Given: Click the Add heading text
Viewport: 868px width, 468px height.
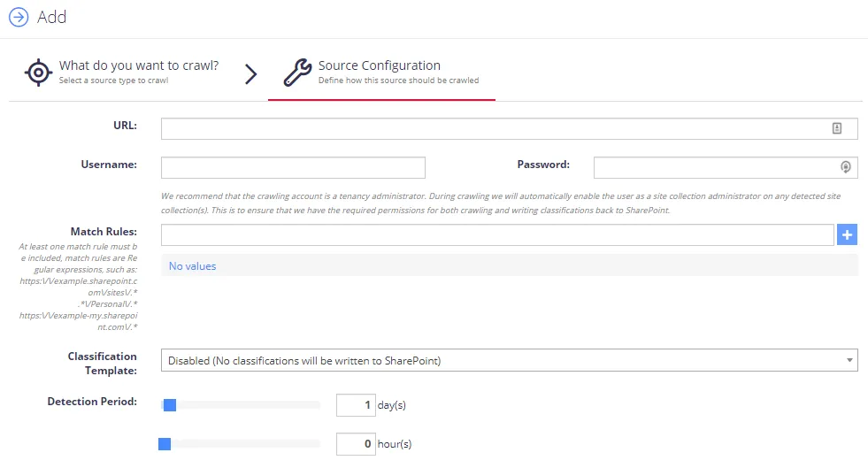Looking at the screenshot, I should [51, 17].
